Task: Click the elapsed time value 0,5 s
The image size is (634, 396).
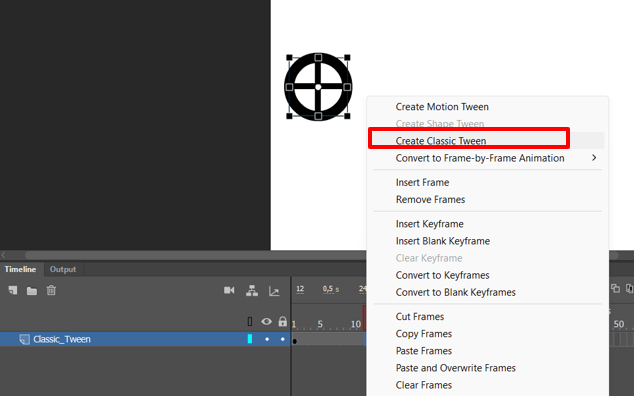Action: (x=331, y=289)
